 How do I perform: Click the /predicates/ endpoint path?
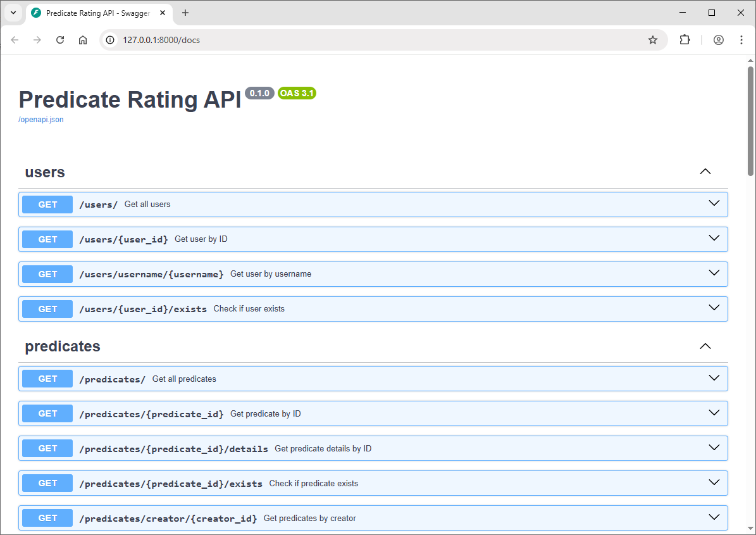(113, 379)
